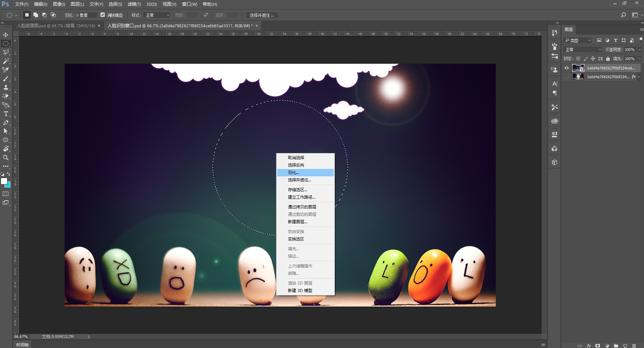Show the hidden second layer
Viewport: 644px width, 348px height.
[x=566, y=77]
